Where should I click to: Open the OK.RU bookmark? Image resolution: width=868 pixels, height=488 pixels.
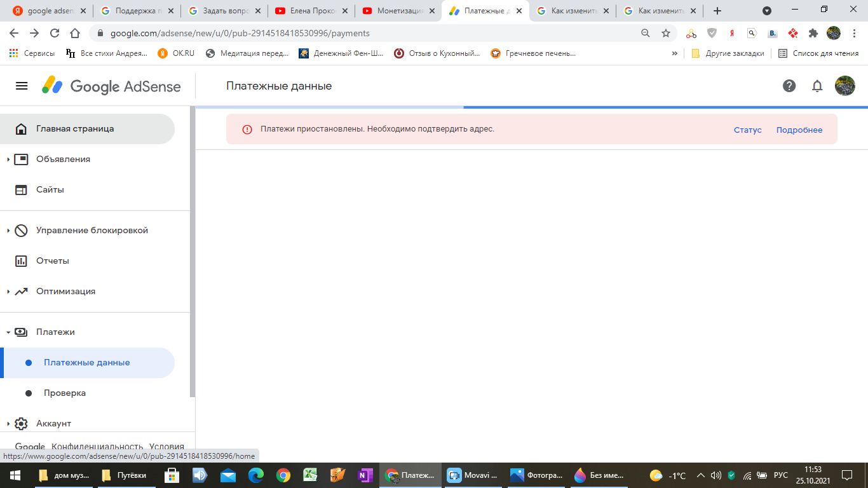pos(176,53)
